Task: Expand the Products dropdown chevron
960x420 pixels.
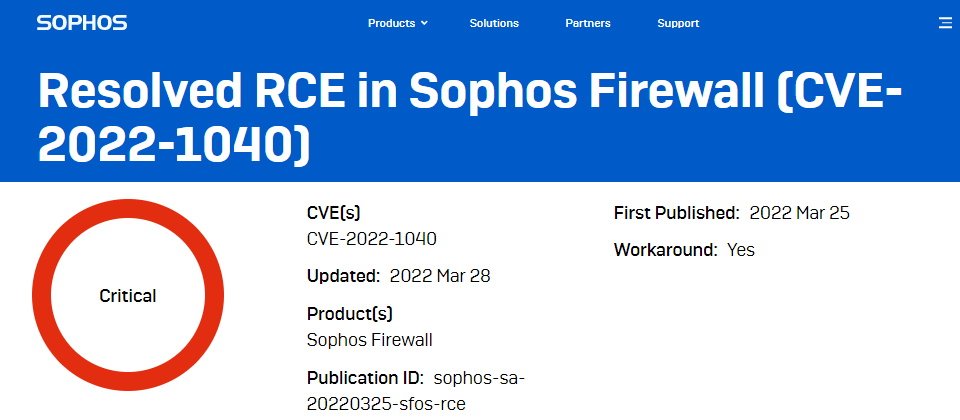Action: point(424,23)
